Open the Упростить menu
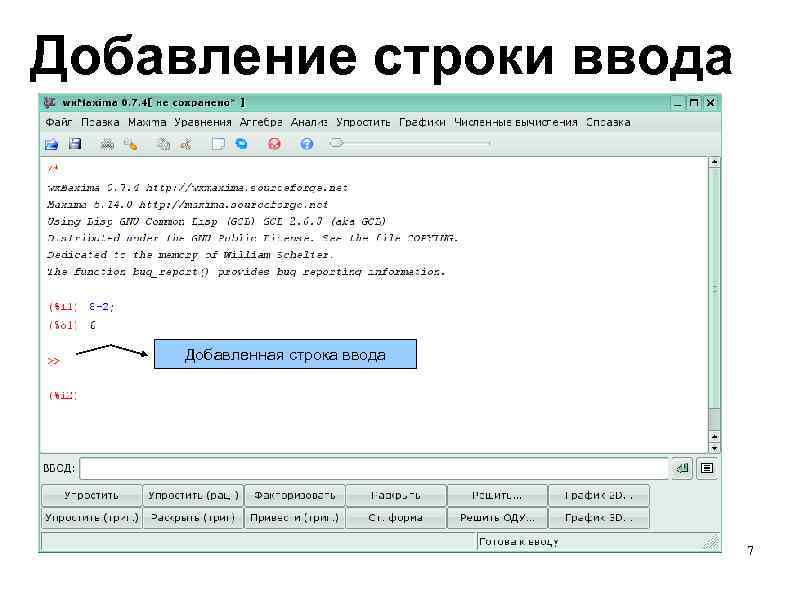This screenshot has height=595, width=794. pos(363,123)
